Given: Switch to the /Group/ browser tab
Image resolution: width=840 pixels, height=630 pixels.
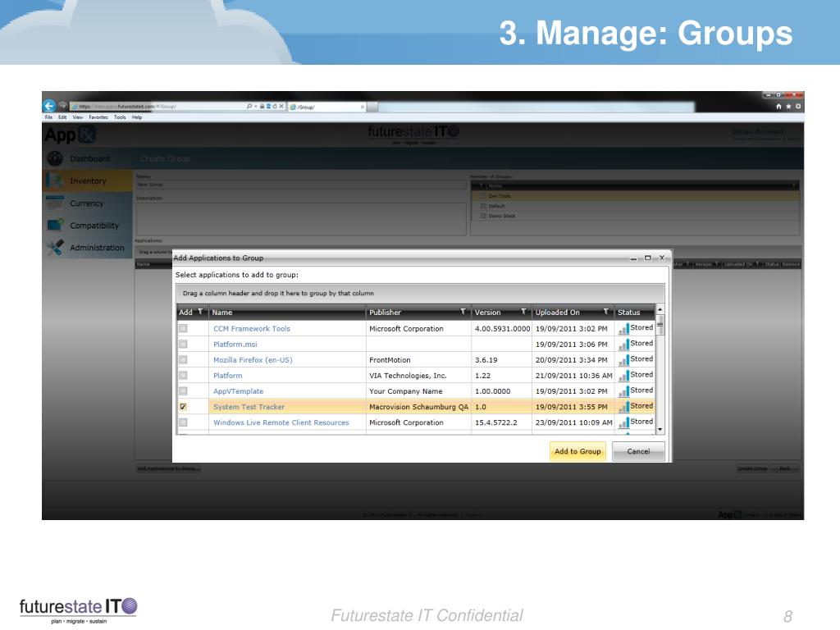Looking at the screenshot, I should 326,107.
